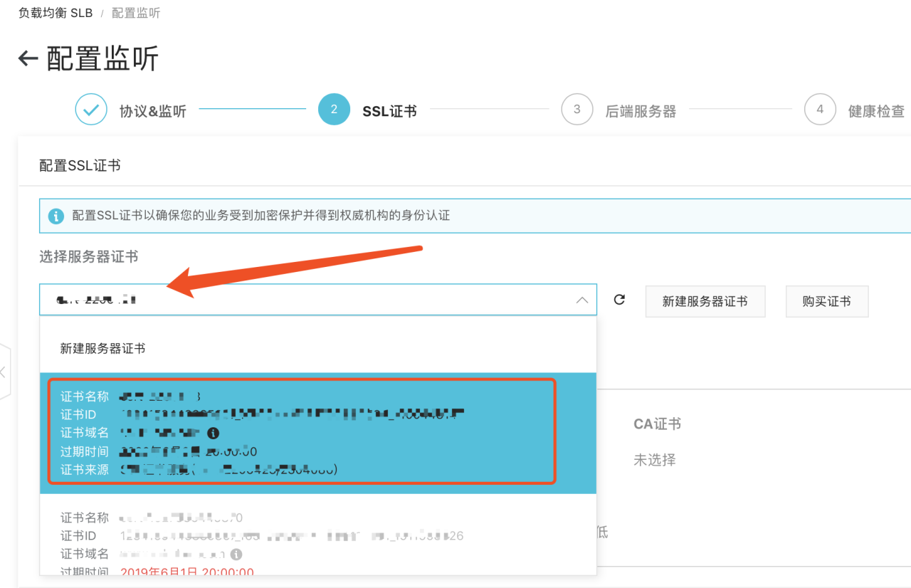Jump to step 4 circle for 健康检查
Image resolution: width=911 pixels, height=588 pixels.
[x=820, y=110]
